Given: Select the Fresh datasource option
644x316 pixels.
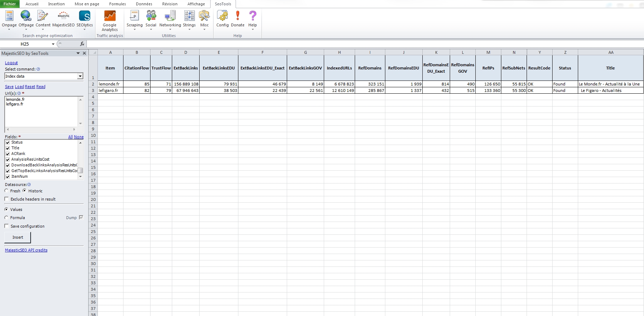Looking at the screenshot, I should (6, 191).
